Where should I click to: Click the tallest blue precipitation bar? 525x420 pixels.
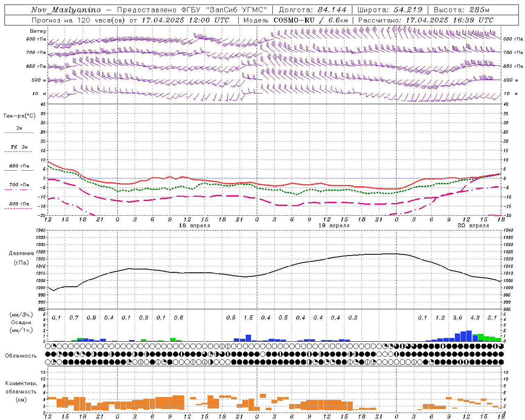pyautogui.click(x=469, y=336)
